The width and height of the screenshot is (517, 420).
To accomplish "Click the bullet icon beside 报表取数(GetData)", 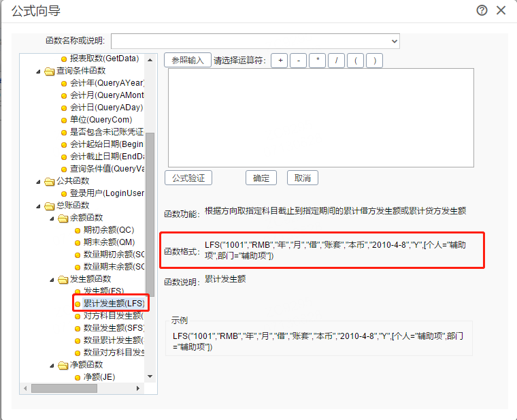I will [64, 59].
